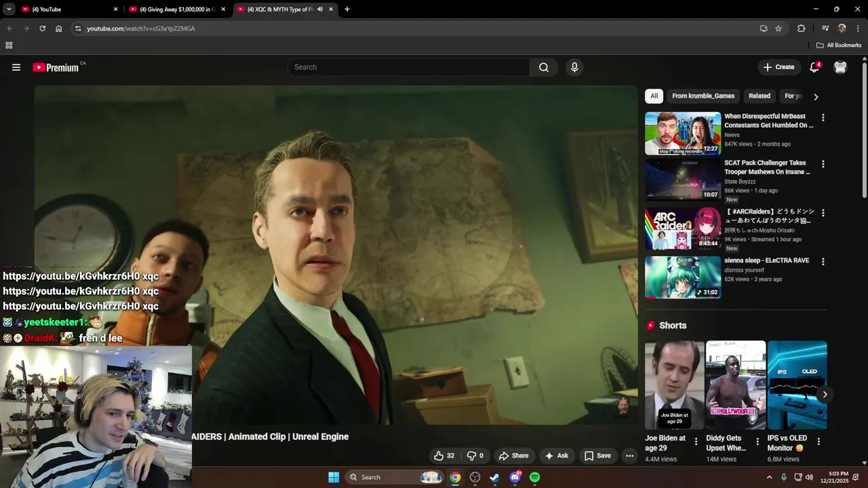Start voice search with microphone icon
Image resolution: width=868 pixels, height=488 pixels.
[574, 67]
